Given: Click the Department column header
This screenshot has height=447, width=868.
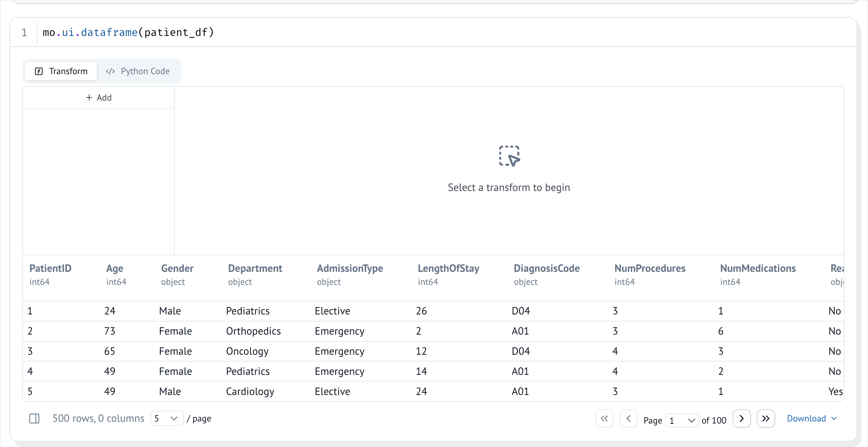Looking at the screenshot, I should (x=255, y=268).
